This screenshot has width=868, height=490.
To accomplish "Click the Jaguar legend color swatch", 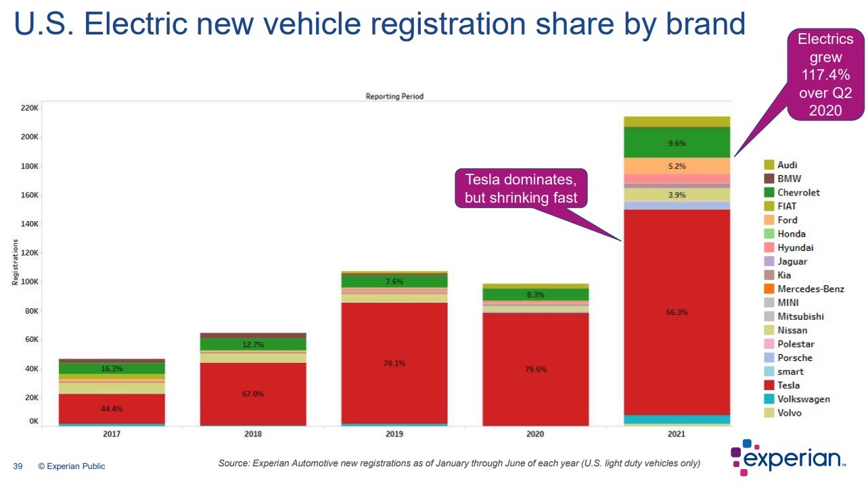I will [769, 262].
